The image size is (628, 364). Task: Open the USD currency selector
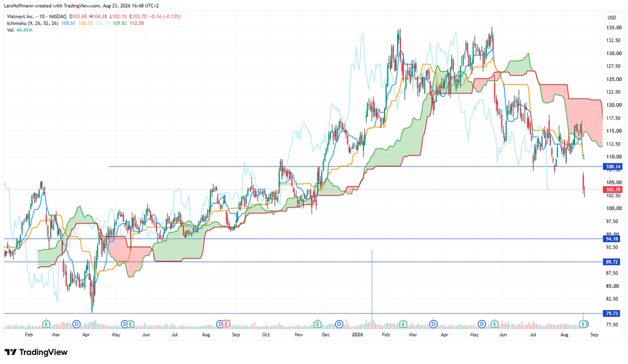click(611, 18)
